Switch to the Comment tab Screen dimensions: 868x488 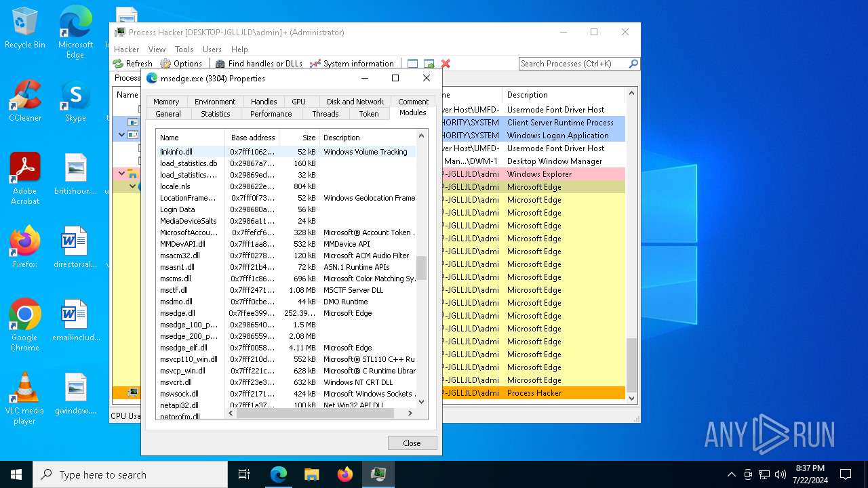[413, 102]
